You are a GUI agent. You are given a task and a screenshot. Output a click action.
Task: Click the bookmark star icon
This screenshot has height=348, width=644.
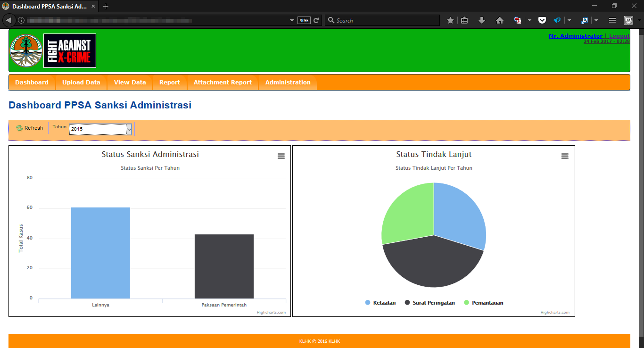450,20
